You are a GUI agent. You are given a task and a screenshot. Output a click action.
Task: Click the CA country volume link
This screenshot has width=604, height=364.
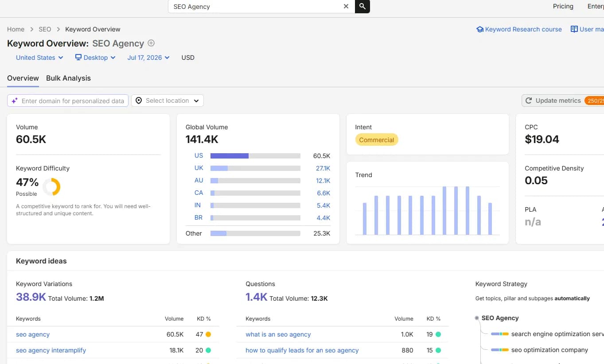tap(199, 193)
